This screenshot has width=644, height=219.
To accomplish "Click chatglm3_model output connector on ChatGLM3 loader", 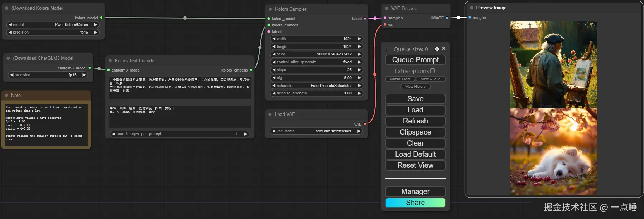I will tap(90, 68).
